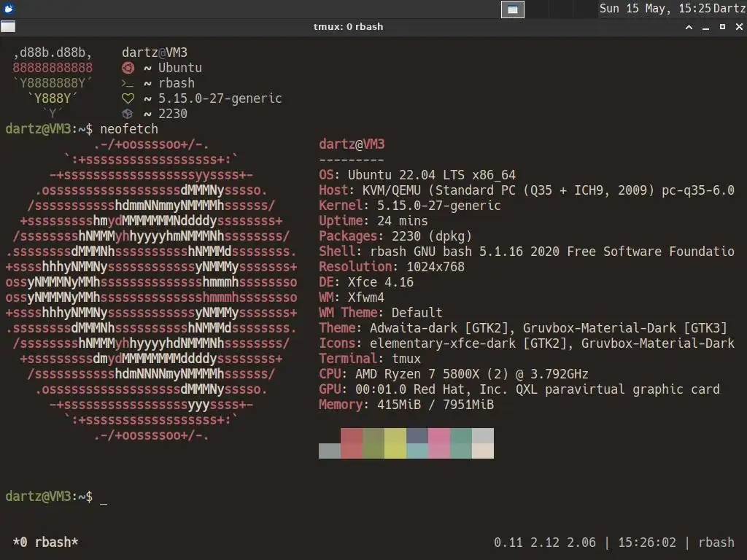Maximize the tmux terminal window

click(722, 27)
